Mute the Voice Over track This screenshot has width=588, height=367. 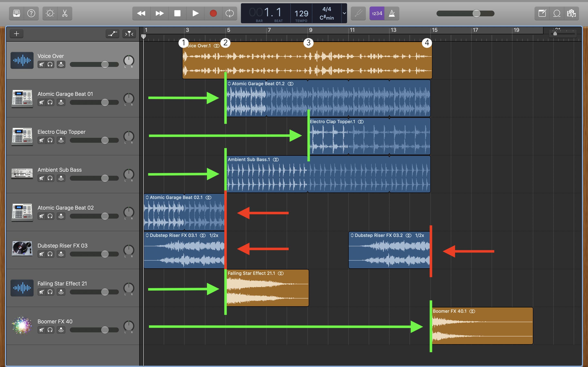41,64
